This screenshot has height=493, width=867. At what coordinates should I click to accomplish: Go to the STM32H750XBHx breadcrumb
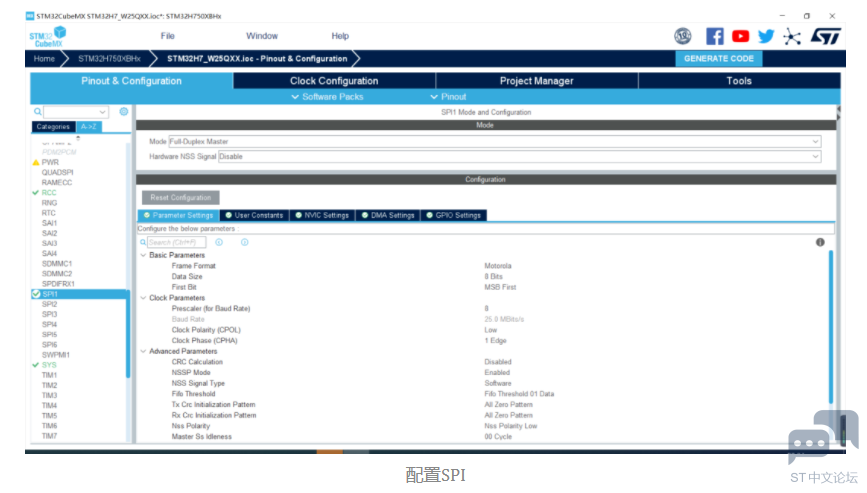click(109, 59)
